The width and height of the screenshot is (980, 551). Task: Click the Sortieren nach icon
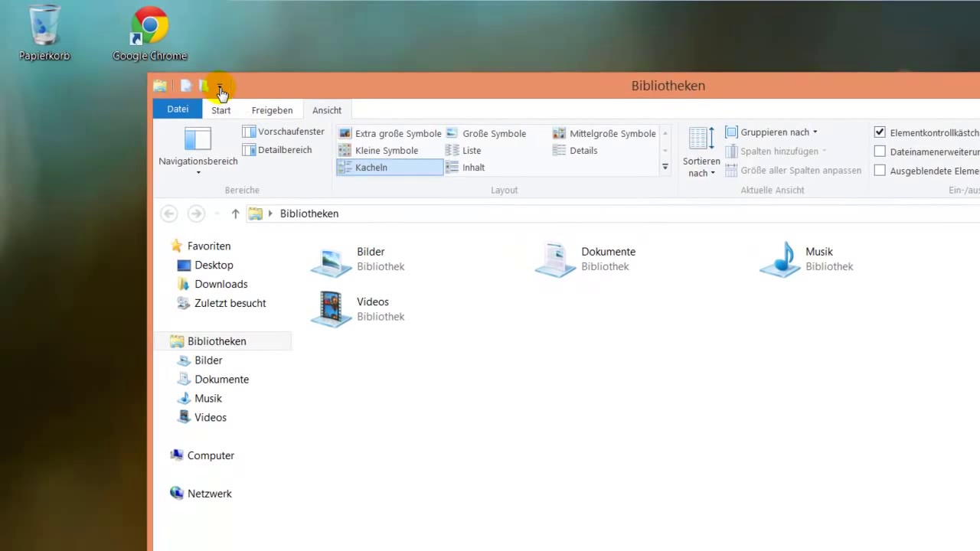point(701,140)
